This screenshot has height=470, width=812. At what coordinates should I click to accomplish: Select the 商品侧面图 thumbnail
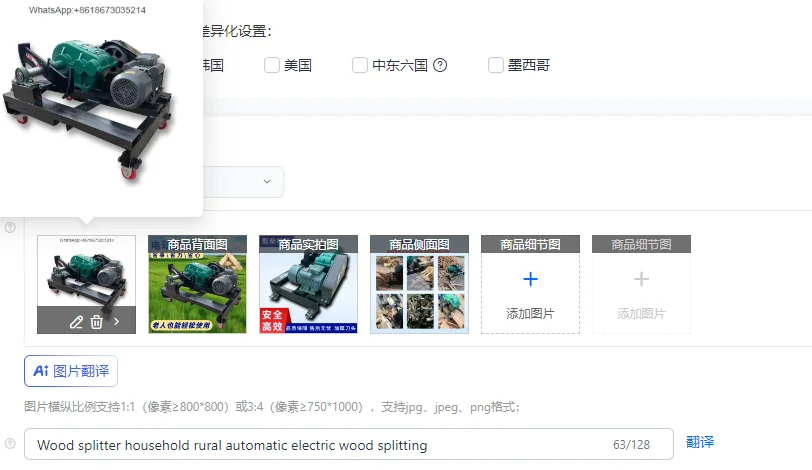419,284
